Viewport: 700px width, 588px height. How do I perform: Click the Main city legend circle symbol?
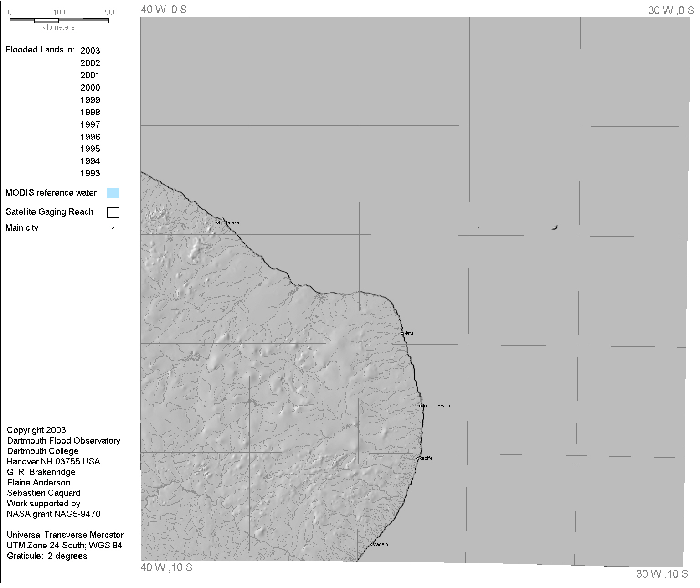tap(113, 228)
